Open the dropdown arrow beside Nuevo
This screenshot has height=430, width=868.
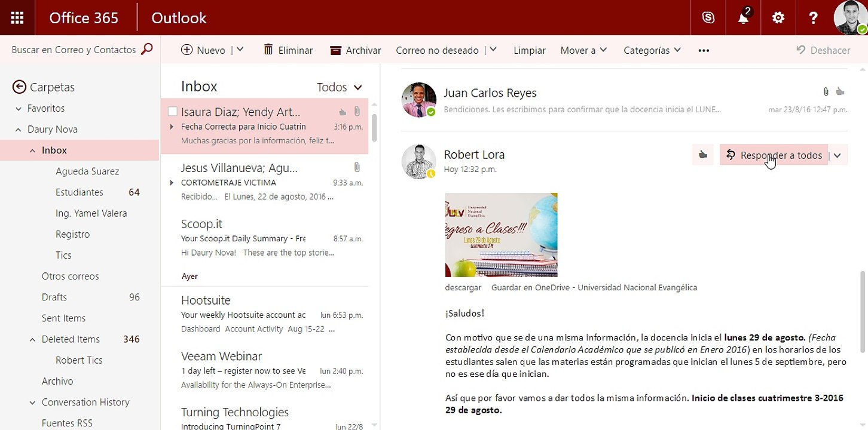point(240,50)
